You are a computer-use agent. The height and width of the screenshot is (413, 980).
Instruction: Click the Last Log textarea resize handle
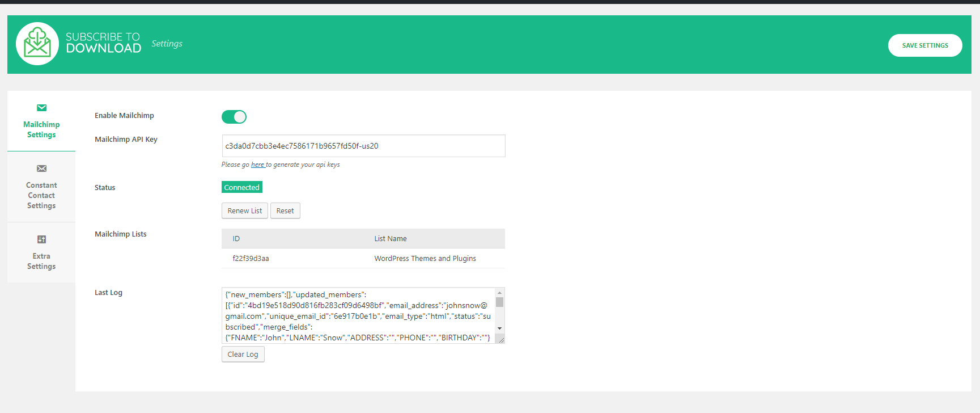(501, 340)
